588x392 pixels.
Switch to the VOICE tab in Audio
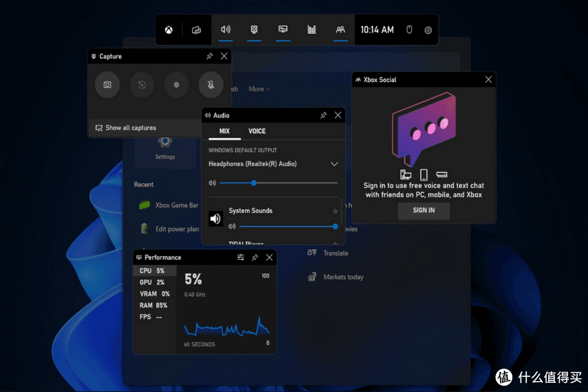257,131
